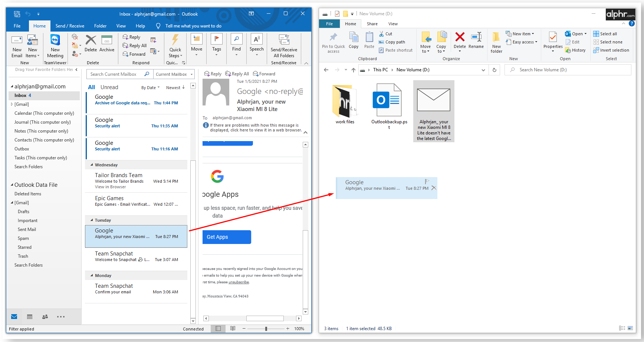Open the Easy access dropdown in Explorer
This screenshot has height=342, width=644.
(x=521, y=42)
